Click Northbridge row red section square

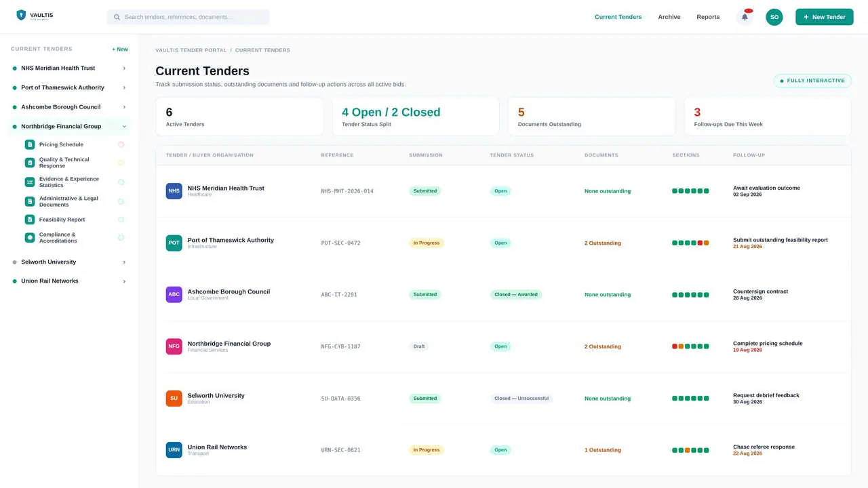(675, 346)
